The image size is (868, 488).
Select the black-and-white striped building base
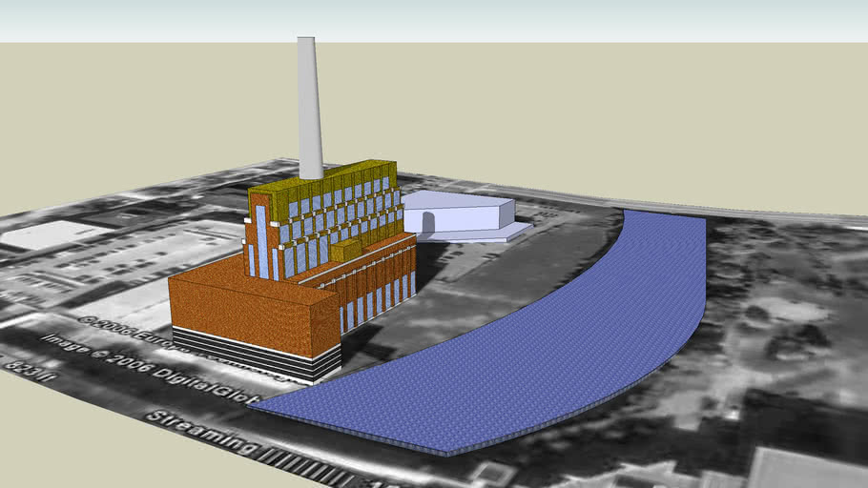(x=258, y=356)
